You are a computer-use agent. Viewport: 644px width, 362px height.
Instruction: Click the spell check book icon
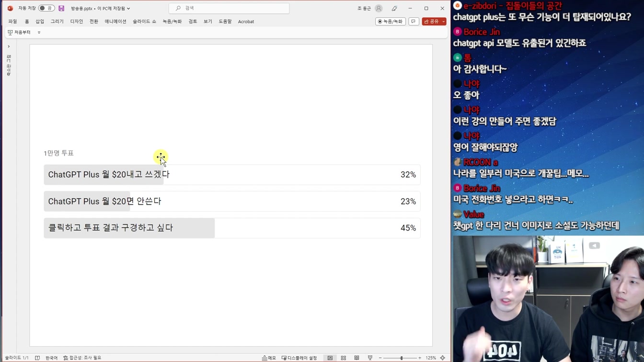[x=37, y=358]
